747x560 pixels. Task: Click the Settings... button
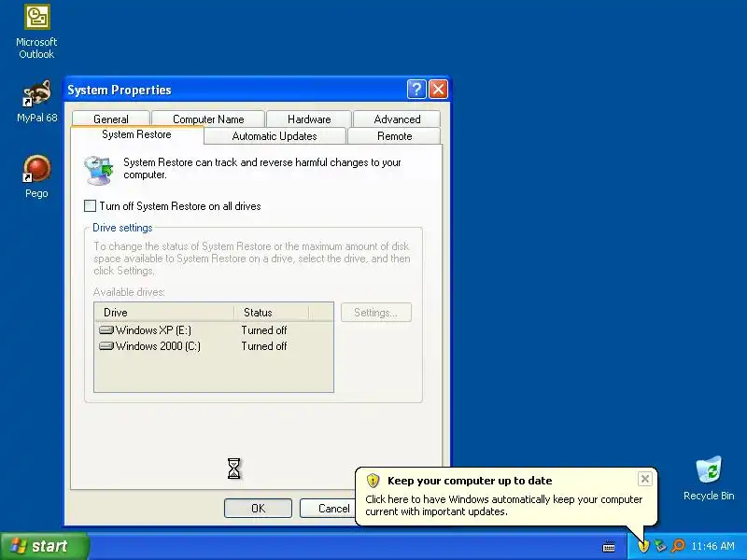[x=376, y=313]
